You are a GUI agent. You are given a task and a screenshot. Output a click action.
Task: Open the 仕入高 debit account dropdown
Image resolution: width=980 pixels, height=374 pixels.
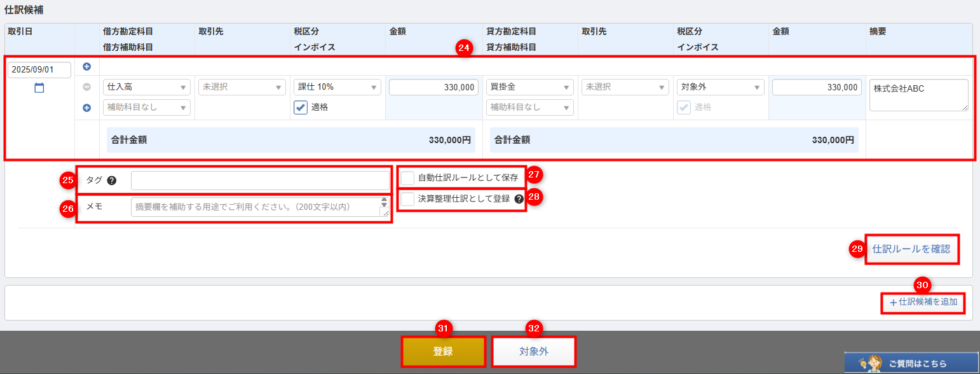coord(147,87)
